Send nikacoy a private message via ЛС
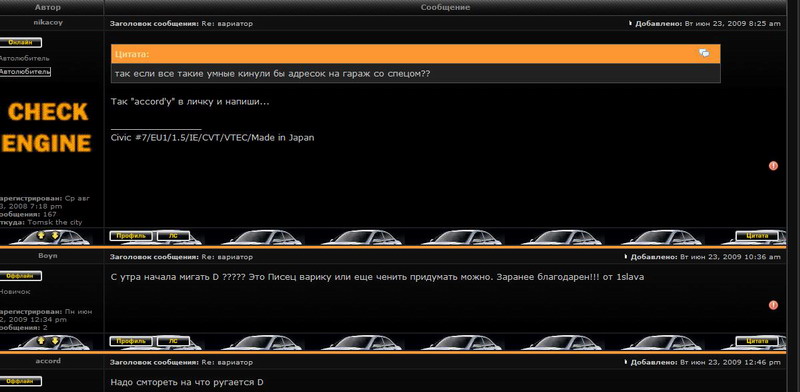Viewport: 800px width, 392px height. pyautogui.click(x=173, y=236)
